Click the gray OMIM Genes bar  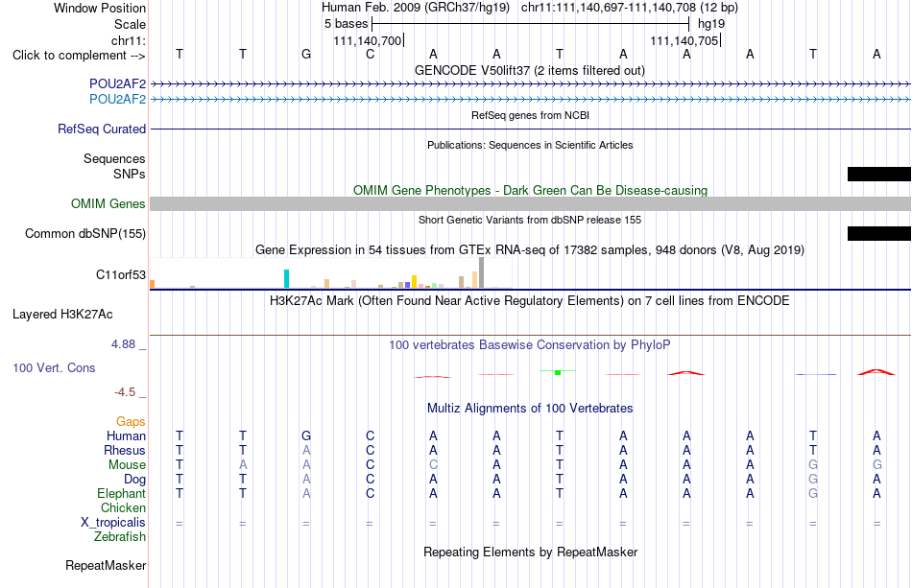pos(531,204)
